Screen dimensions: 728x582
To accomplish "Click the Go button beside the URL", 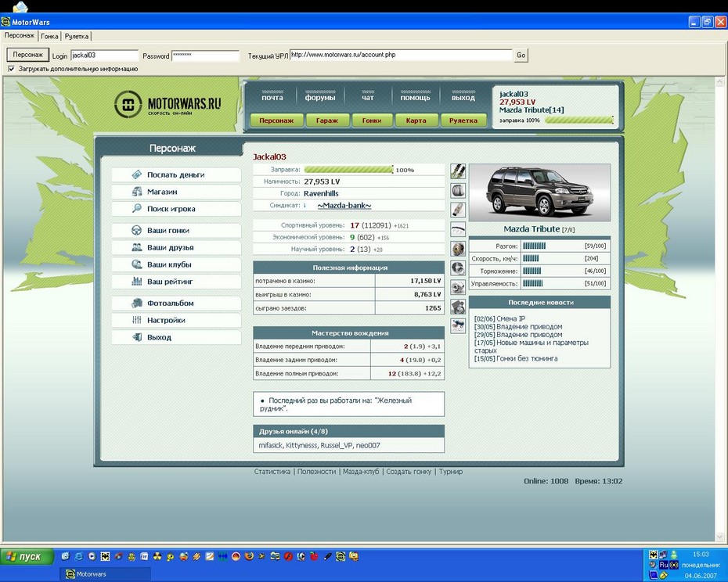I will (x=521, y=56).
